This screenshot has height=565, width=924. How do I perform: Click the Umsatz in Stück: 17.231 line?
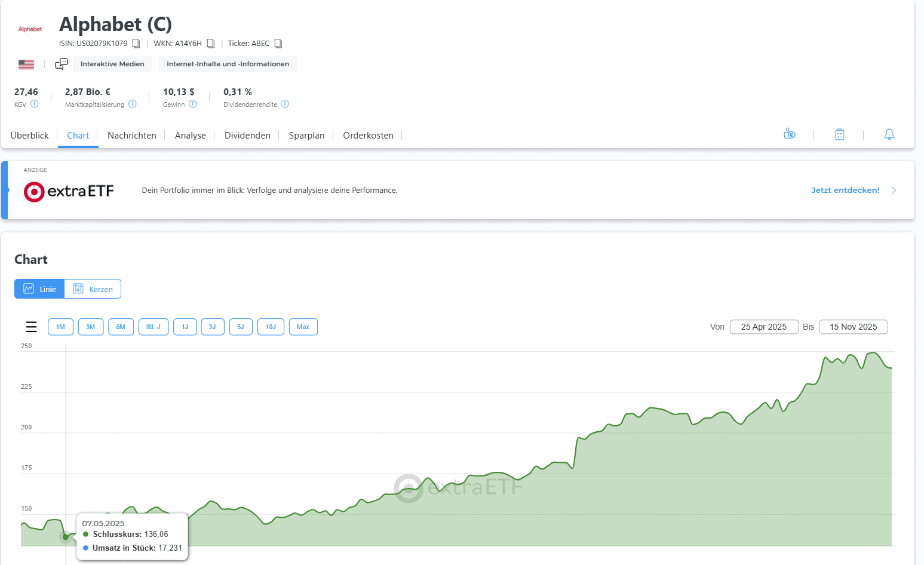click(x=133, y=548)
